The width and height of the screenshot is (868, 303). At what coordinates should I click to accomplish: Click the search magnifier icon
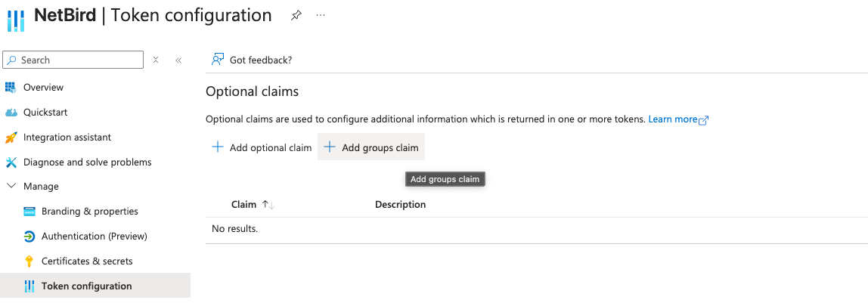[x=11, y=60]
